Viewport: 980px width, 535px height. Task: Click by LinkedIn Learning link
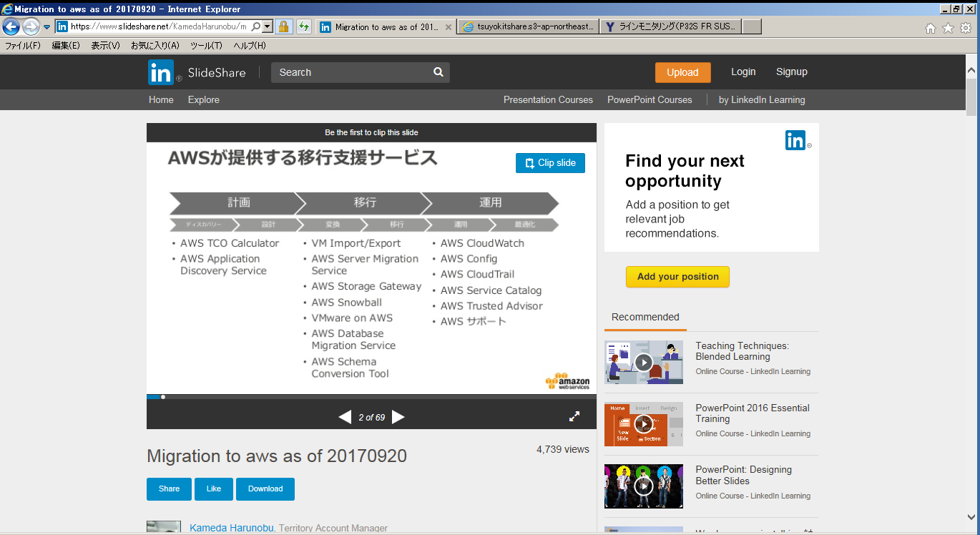pos(762,99)
